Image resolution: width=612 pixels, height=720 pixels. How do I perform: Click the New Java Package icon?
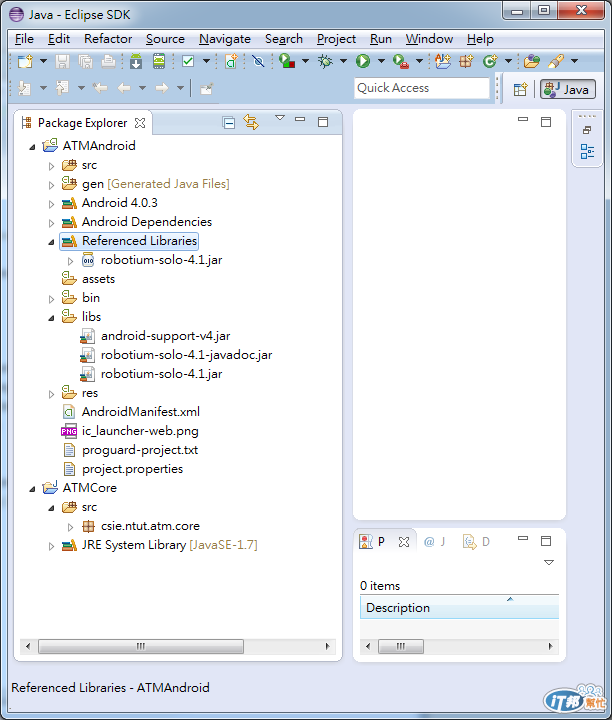[466, 61]
